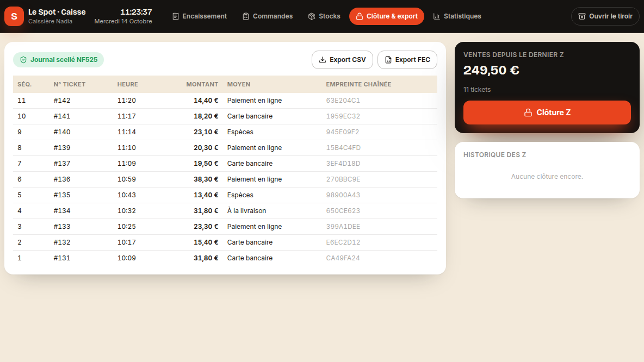Image resolution: width=644 pixels, height=362 pixels.
Task: Click the cash drawer icon in the header
Action: 582,16
